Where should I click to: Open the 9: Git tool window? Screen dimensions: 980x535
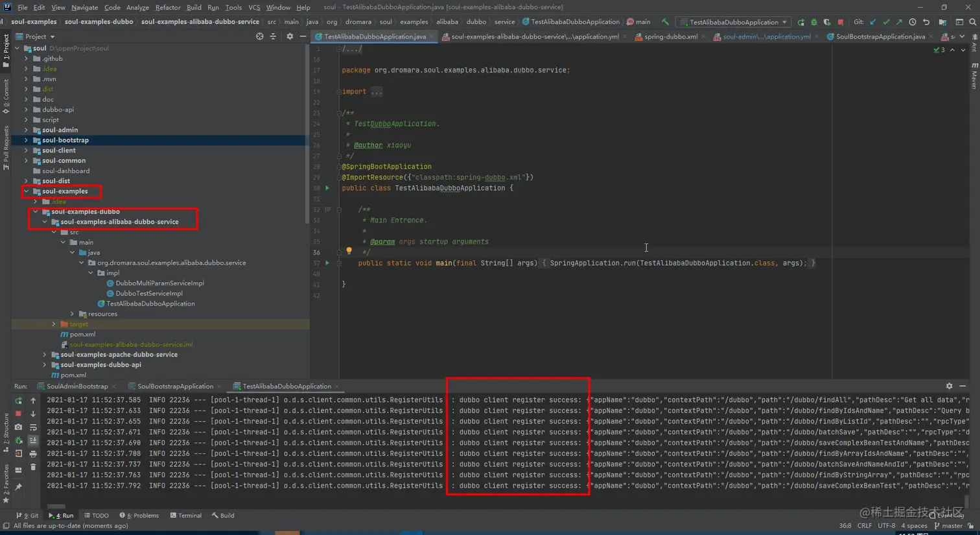27,516
